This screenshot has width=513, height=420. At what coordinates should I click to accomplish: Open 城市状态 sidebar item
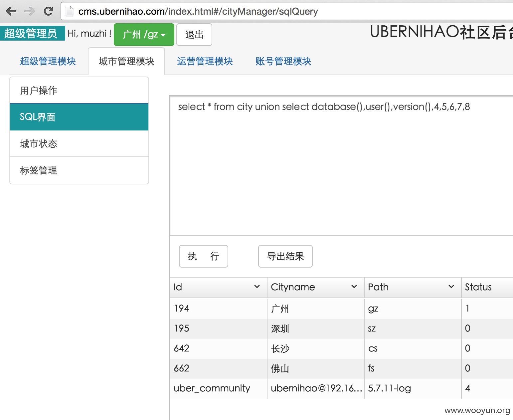(x=79, y=143)
